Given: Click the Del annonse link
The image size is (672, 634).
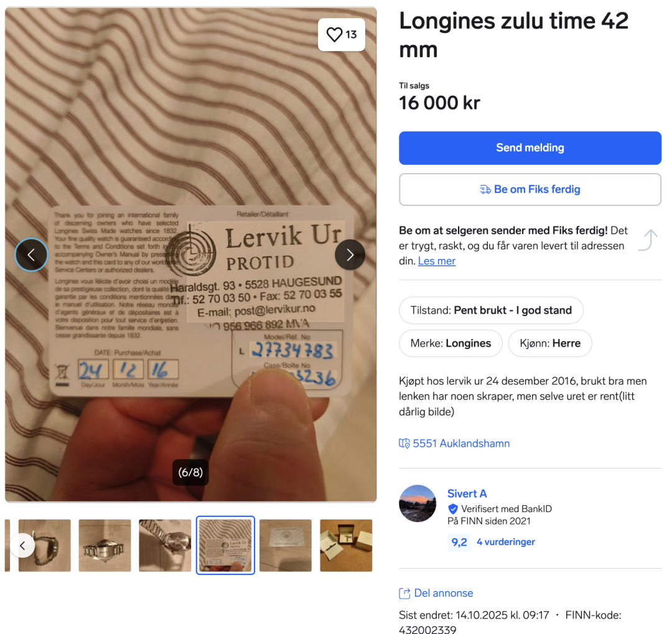Looking at the screenshot, I should [444, 593].
